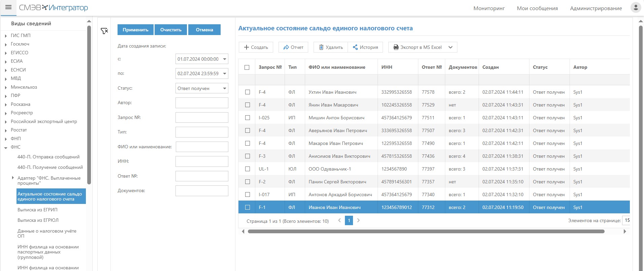This screenshot has width=644, height=271.
Task: Click the user profile avatar icon
Action: (x=635, y=8)
